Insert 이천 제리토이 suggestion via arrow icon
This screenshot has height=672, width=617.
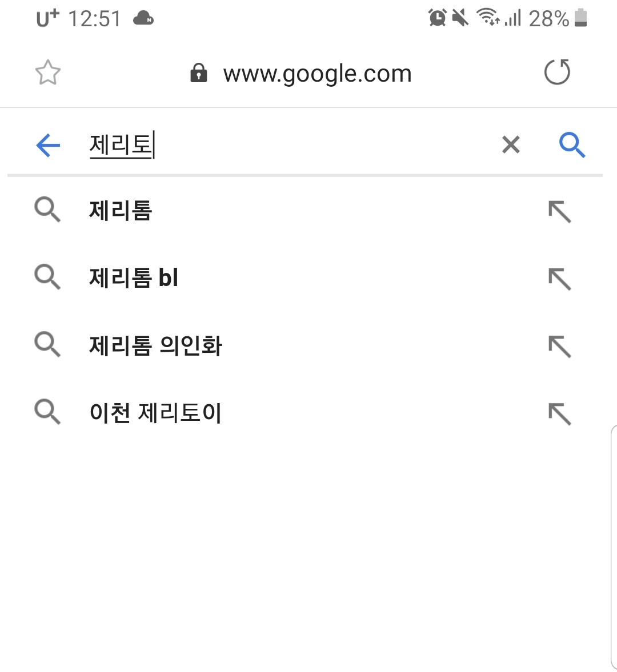[x=559, y=414]
